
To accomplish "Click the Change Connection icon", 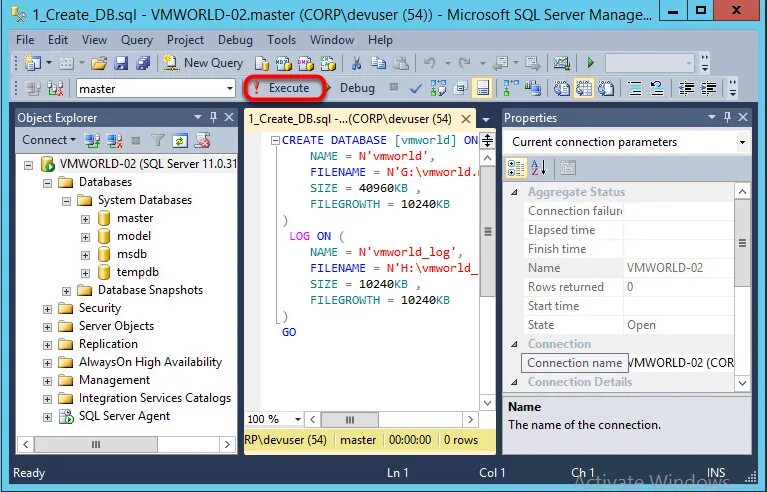I will pos(55,89).
